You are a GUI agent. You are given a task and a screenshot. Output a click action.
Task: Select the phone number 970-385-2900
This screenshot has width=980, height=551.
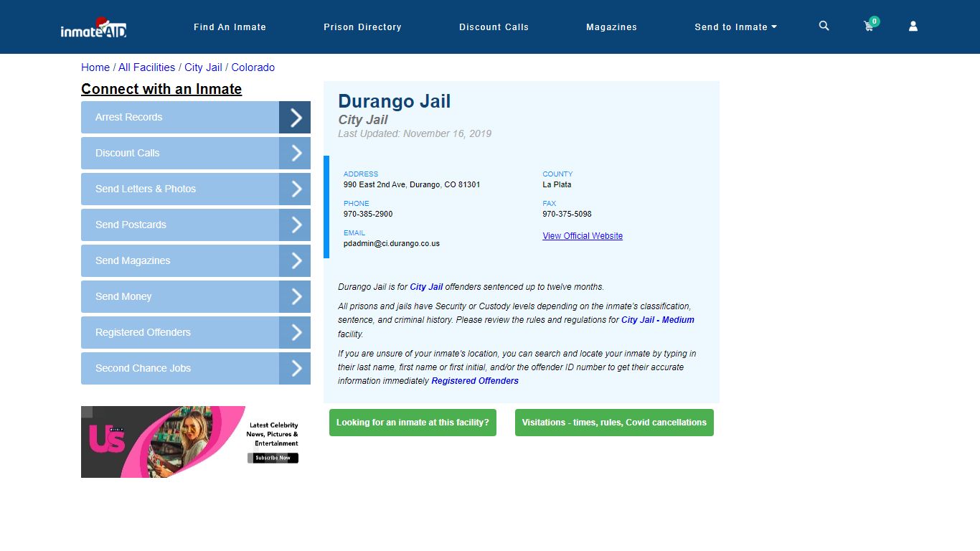click(x=368, y=214)
